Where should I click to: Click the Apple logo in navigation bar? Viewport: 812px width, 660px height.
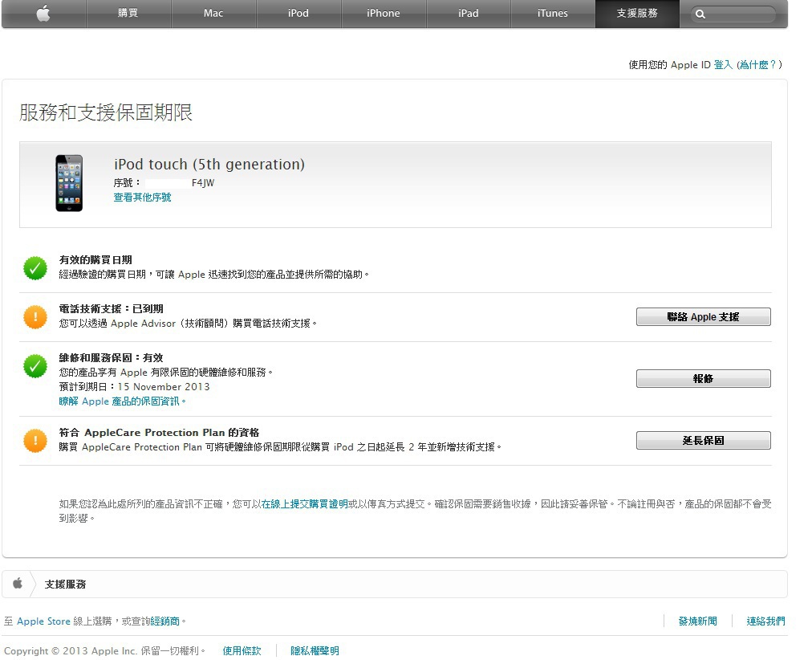coord(43,14)
